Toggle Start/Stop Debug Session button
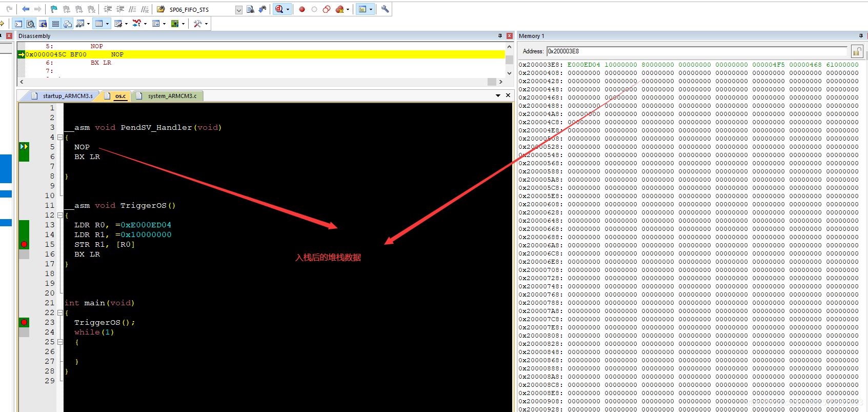The height and width of the screenshot is (412, 868). pos(279,9)
